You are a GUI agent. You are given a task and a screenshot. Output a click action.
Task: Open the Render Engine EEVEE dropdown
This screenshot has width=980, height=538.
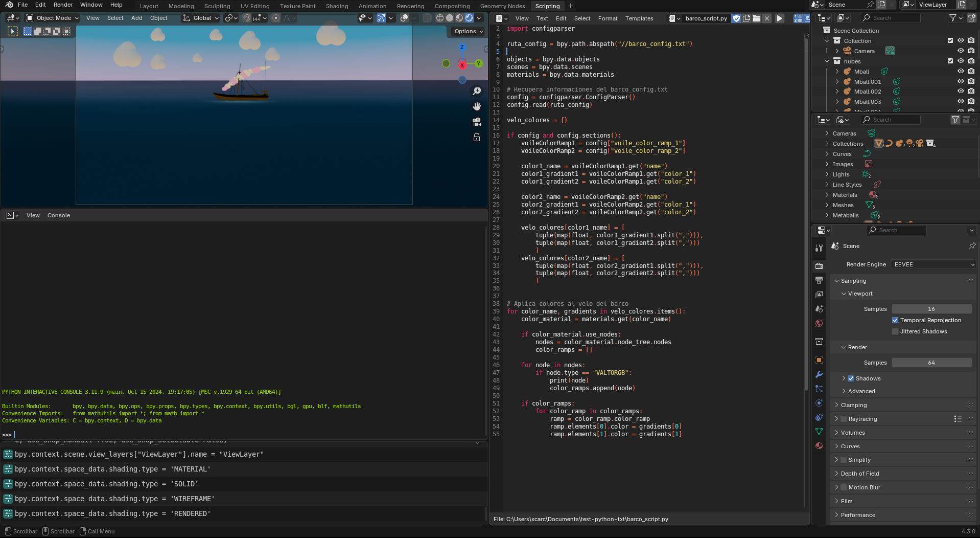934,264
